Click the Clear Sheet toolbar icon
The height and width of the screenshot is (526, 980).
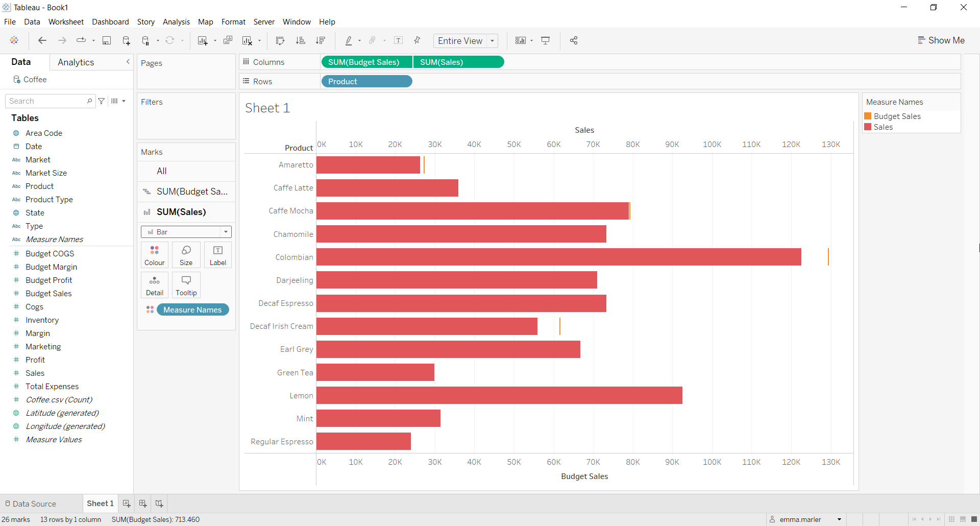(248, 40)
